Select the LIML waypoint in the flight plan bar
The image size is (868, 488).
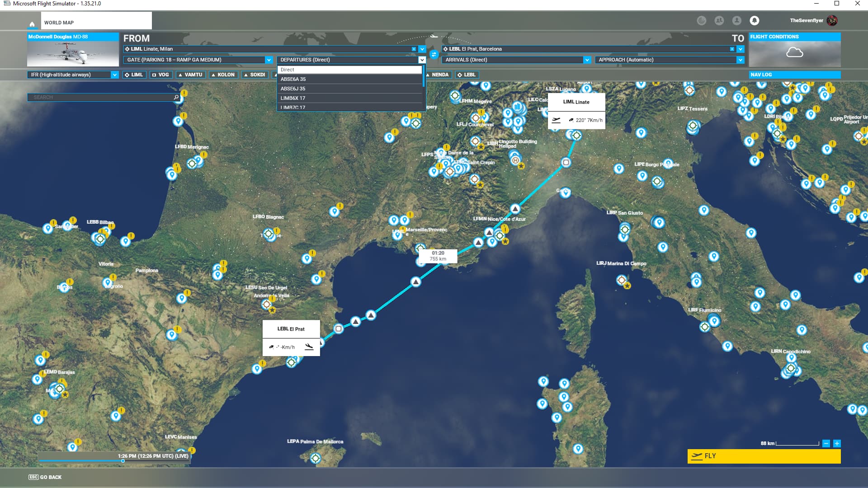pos(134,75)
